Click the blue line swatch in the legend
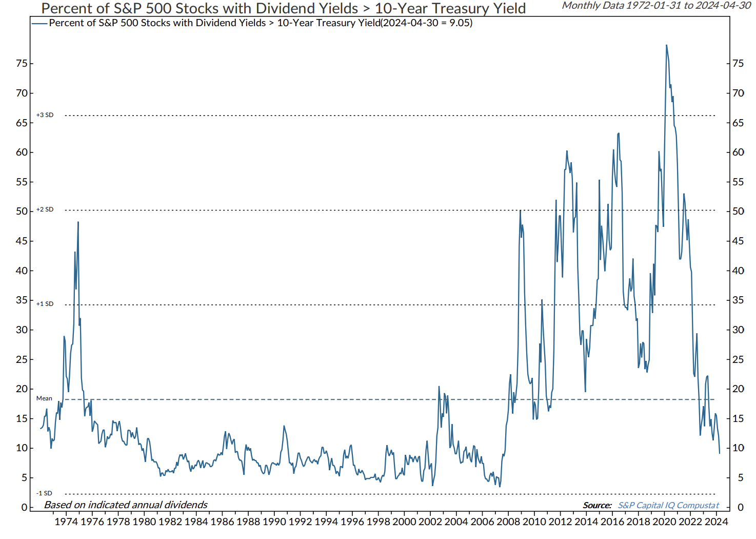This screenshot has height=539, width=756. (x=39, y=23)
